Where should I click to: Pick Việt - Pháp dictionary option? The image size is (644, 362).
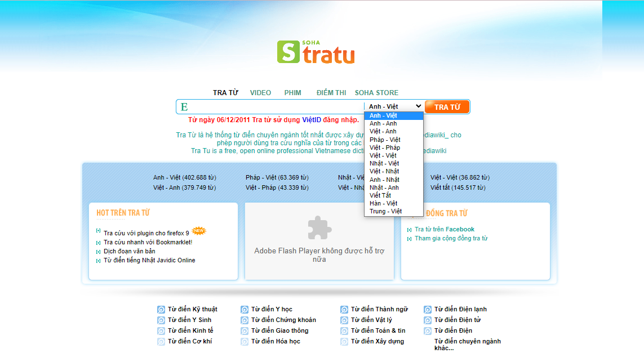394,148
